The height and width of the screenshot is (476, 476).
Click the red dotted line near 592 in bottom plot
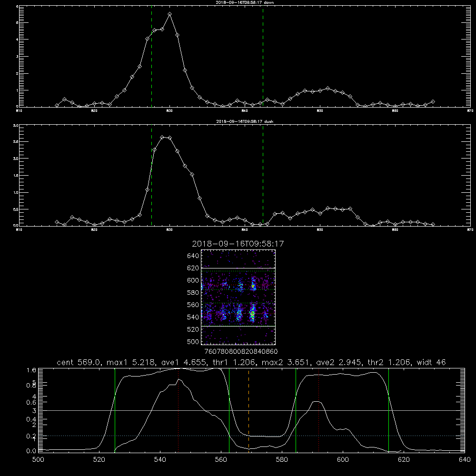319,410
